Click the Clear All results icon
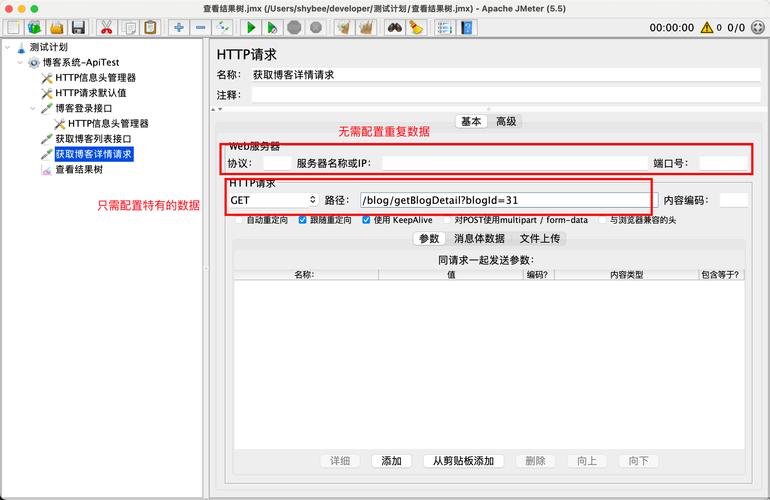Viewport: 770px width, 500px height. [366, 28]
